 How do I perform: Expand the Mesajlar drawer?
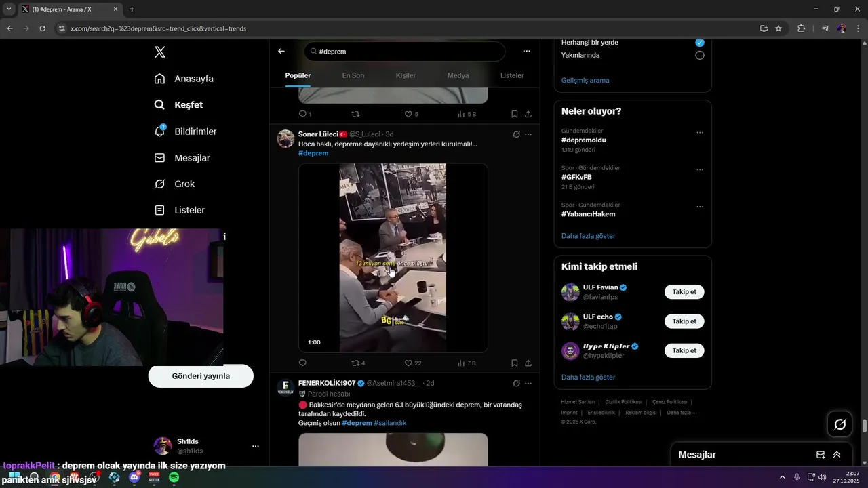pos(837,455)
